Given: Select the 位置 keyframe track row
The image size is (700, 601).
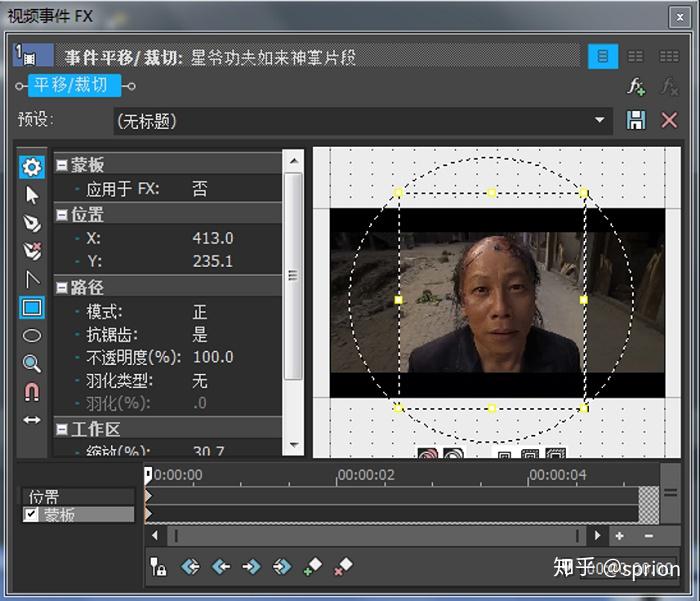Looking at the screenshot, I should (x=78, y=496).
